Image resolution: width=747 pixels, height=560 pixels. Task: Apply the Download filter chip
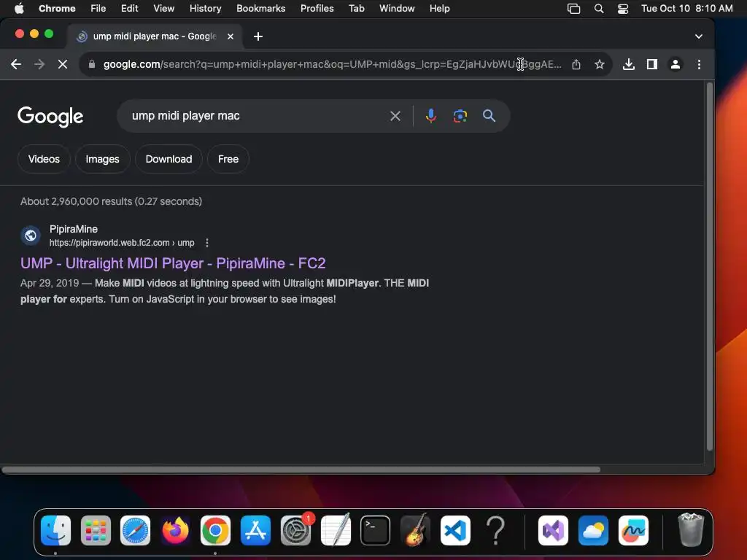tap(169, 159)
